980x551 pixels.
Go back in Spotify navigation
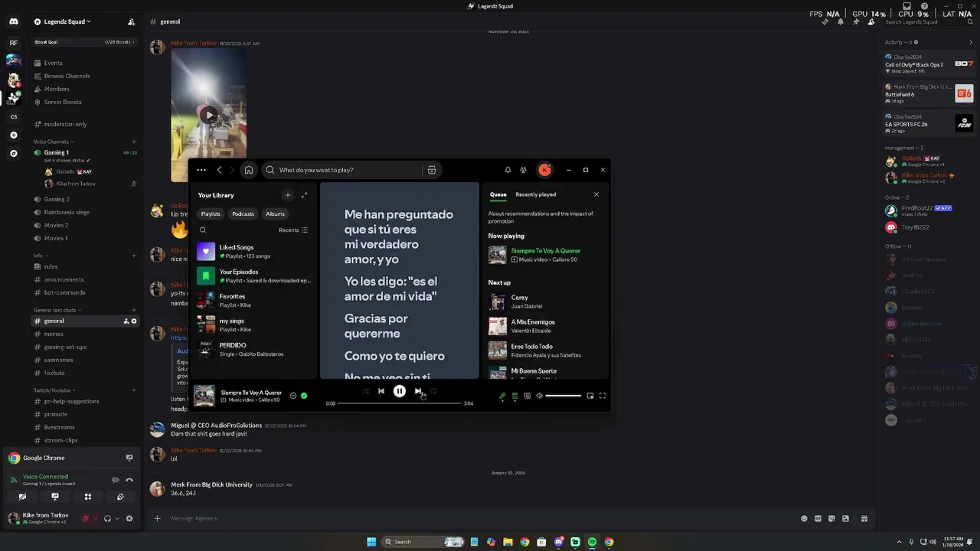[219, 170]
